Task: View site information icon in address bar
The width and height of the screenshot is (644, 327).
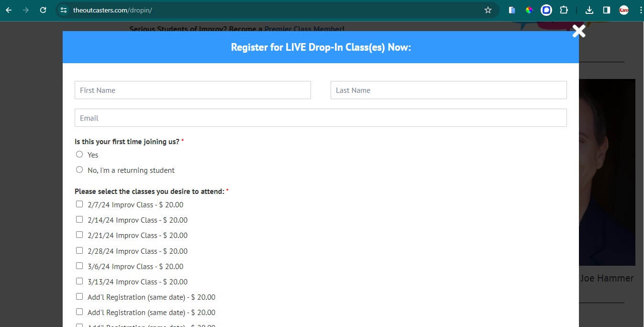Action: [64, 10]
